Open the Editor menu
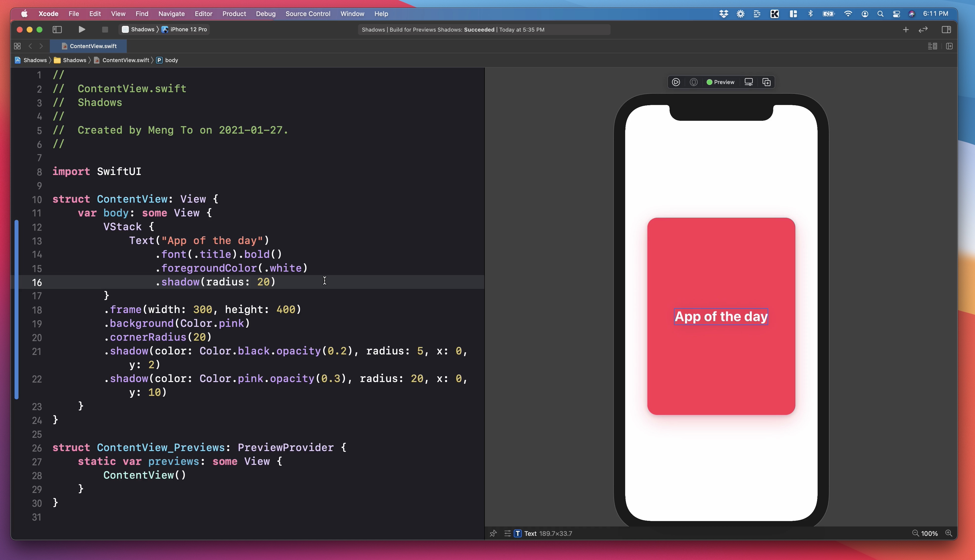975x560 pixels. coord(203,14)
